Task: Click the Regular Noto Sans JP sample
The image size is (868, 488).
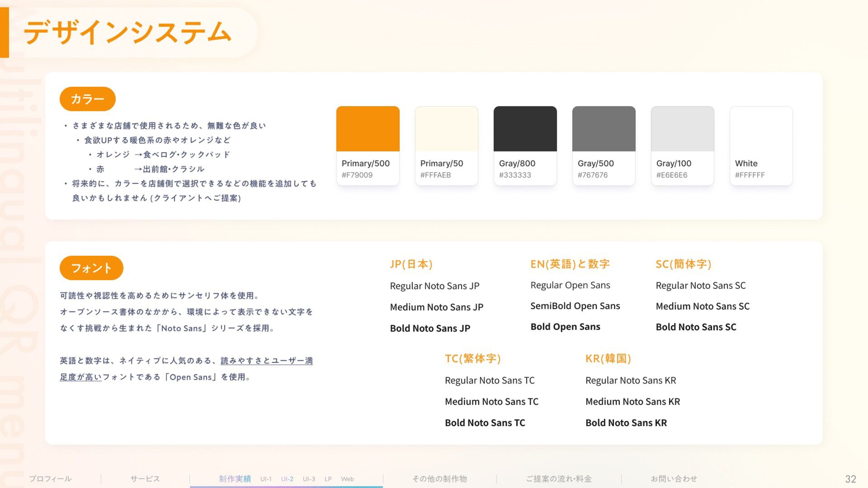Action: point(434,286)
